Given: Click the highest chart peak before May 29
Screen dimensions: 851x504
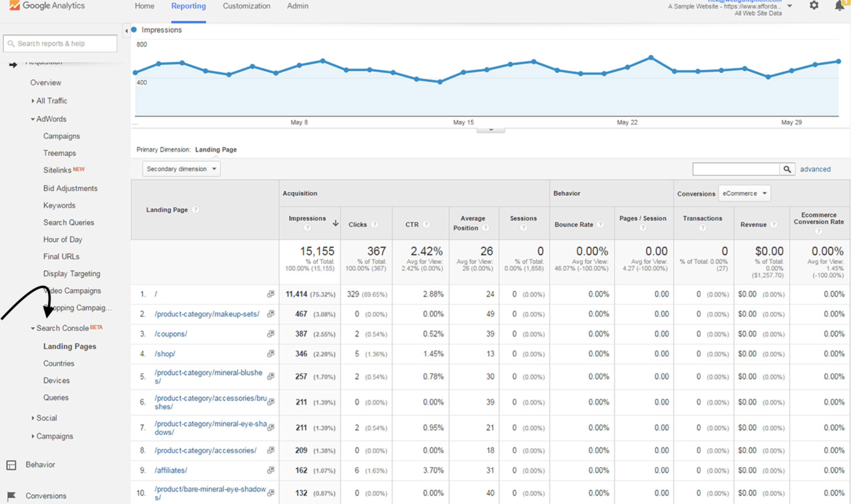Looking at the screenshot, I should [x=651, y=57].
